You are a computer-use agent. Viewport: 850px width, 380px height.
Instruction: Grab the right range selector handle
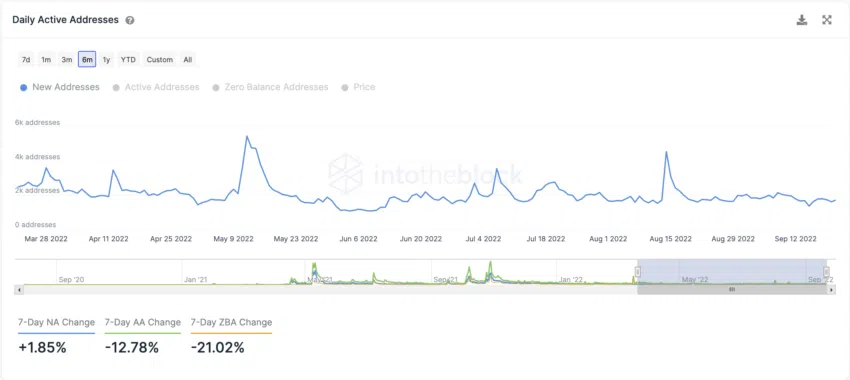(826, 272)
